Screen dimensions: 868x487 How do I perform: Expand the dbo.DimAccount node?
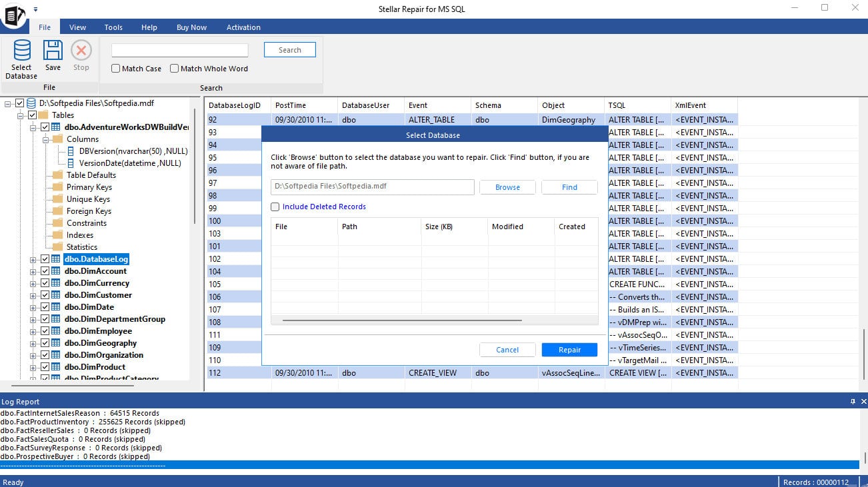pos(33,271)
